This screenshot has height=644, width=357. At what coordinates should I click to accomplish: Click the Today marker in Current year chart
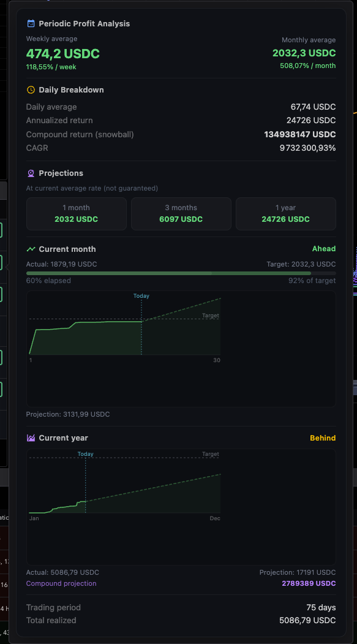[85, 454]
